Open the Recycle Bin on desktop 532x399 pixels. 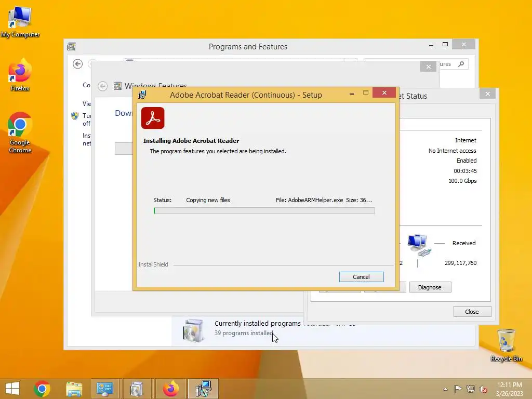tap(506, 345)
